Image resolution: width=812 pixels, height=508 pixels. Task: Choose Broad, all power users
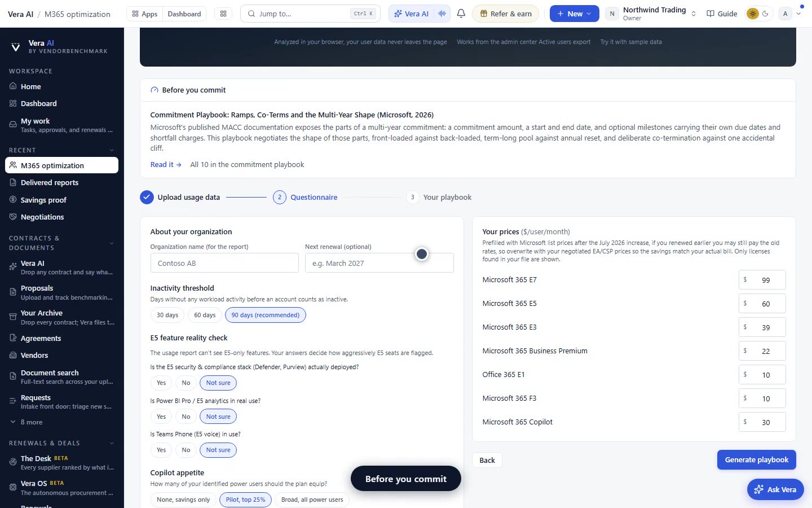312,500
